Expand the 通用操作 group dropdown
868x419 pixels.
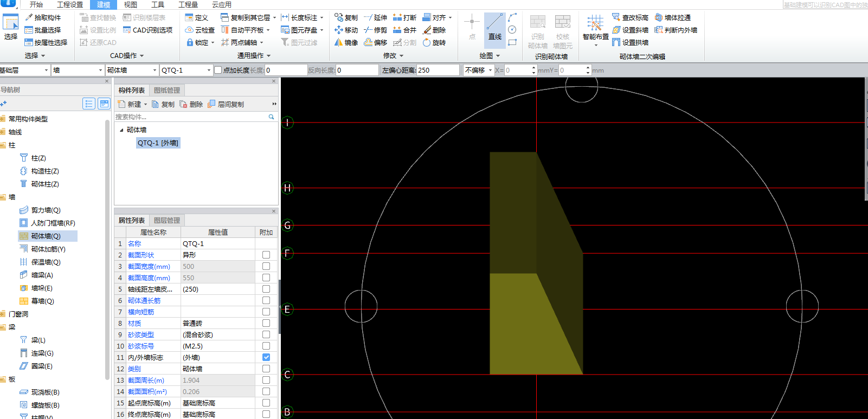pyautogui.click(x=254, y=55)
